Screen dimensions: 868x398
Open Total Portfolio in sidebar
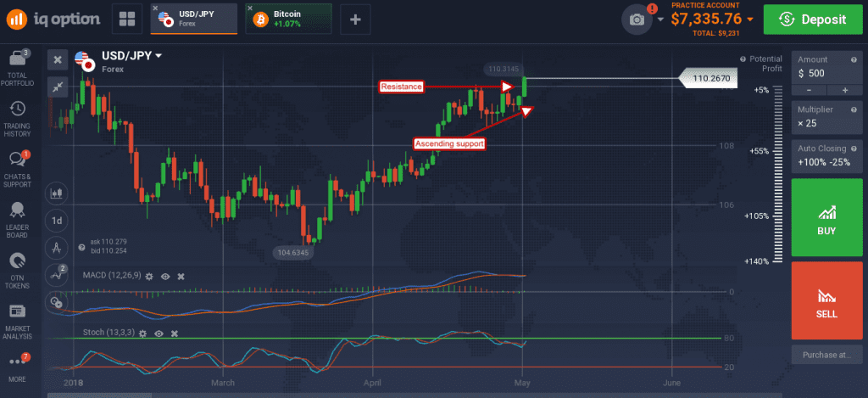tap(17, 68)
